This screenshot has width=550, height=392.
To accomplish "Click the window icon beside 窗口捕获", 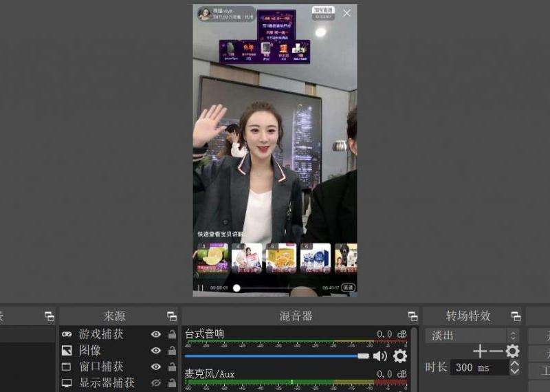I will click(66, 367).
